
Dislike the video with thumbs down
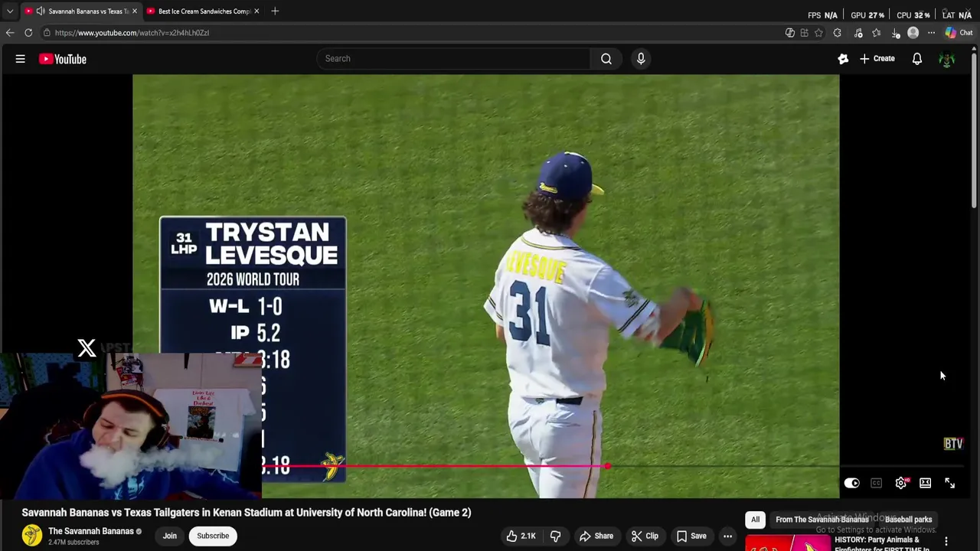point(556,536)
